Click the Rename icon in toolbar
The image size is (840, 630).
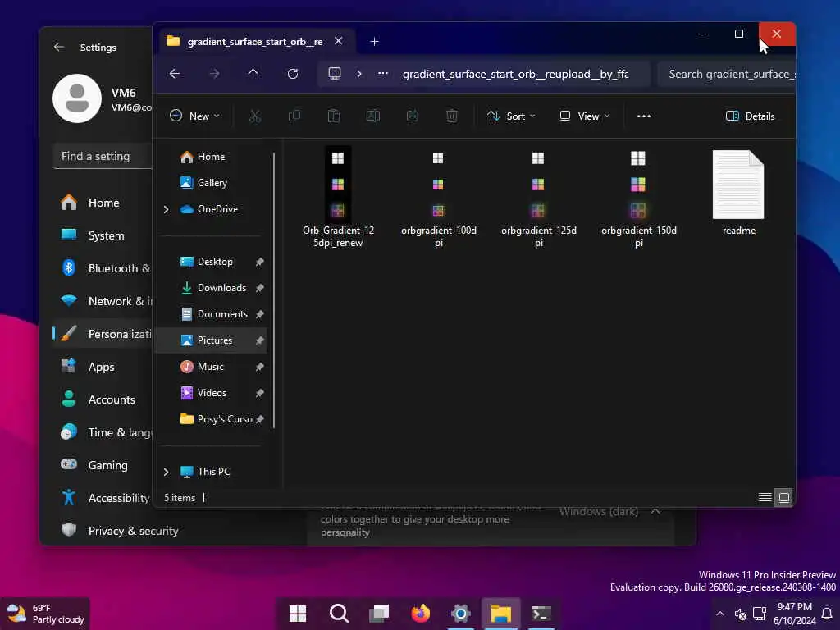[373, 116]
